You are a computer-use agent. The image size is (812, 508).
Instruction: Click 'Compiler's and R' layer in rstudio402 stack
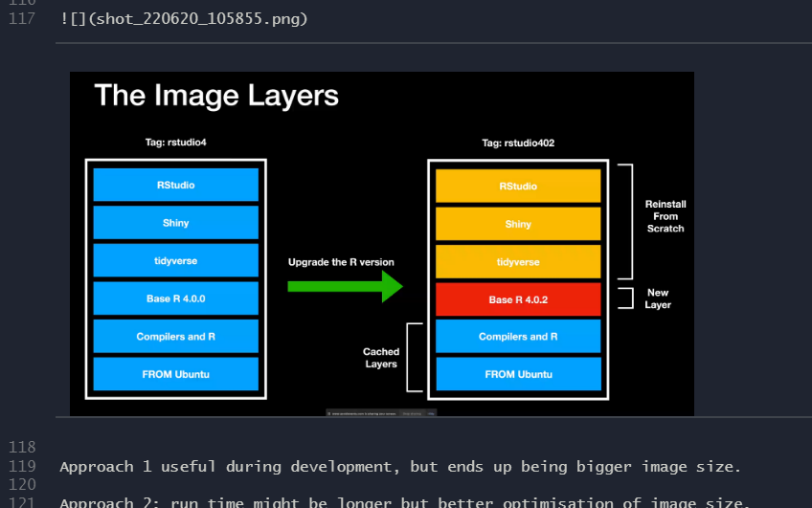coord(518,336)
